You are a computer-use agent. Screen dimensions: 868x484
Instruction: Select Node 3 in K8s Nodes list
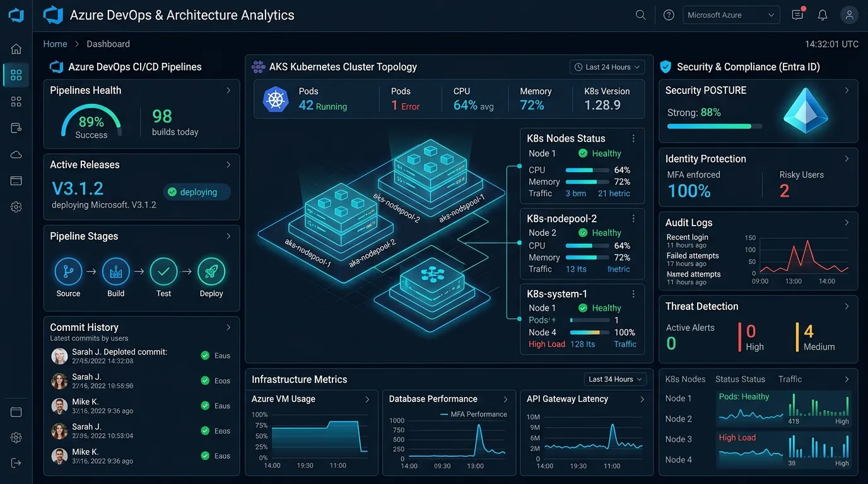[x=678, y=439]
